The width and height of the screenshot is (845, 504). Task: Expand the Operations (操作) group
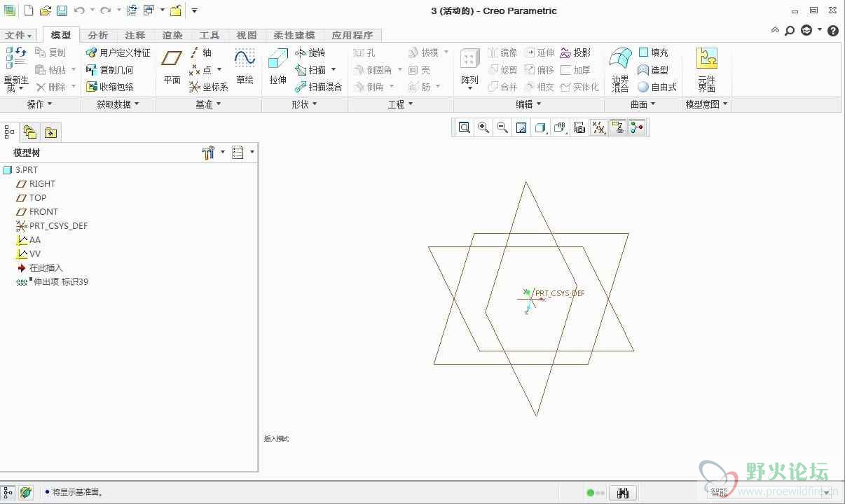tap(39, 104)
